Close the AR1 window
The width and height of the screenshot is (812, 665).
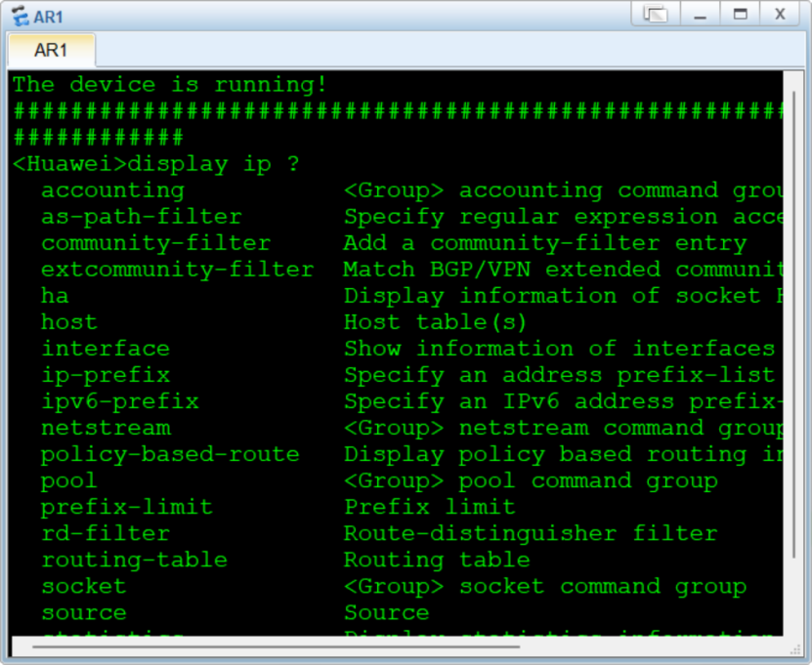pyautogui.click(x=780, y=14)
